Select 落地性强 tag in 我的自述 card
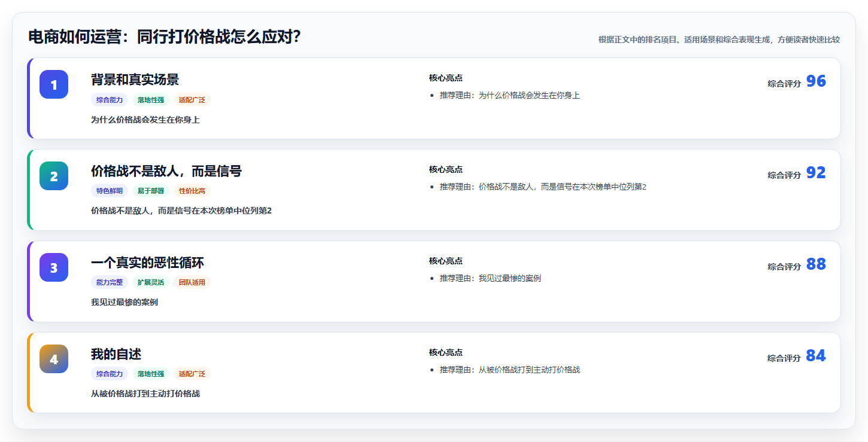868x442 pixels. [x=151, y=374]
